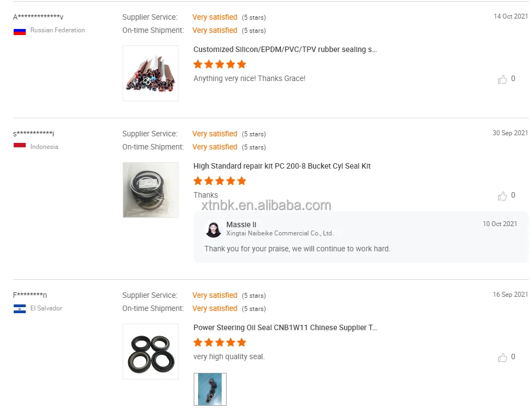
Task: Click the Massie li replier name
Action: point(241,224)
